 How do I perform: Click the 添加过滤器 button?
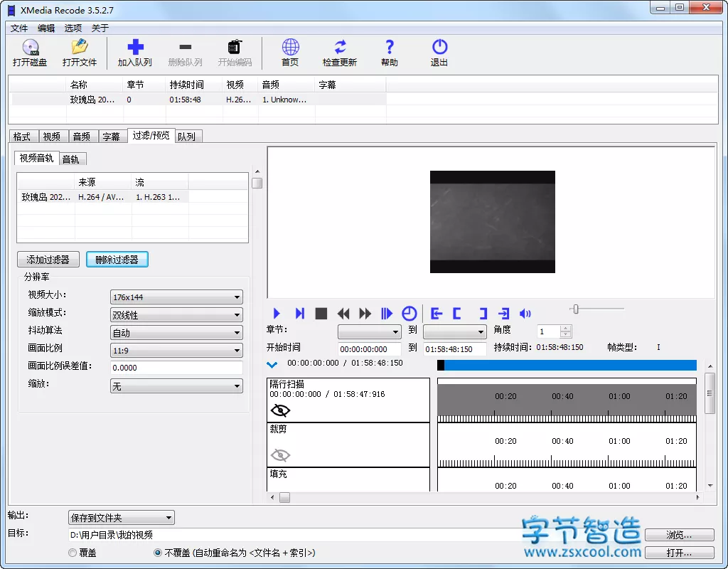tap(48, 260)
